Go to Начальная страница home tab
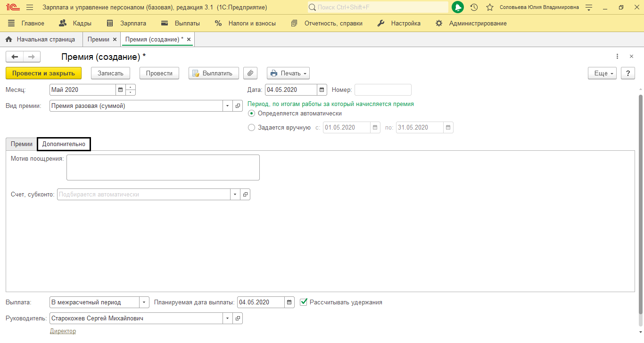Image resolution: width=644 pixels, height=343 pixels. 41,40
